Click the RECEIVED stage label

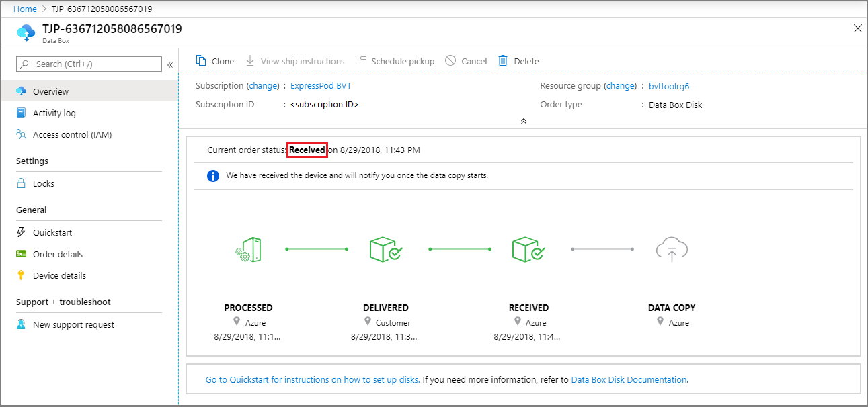(528, 308)
